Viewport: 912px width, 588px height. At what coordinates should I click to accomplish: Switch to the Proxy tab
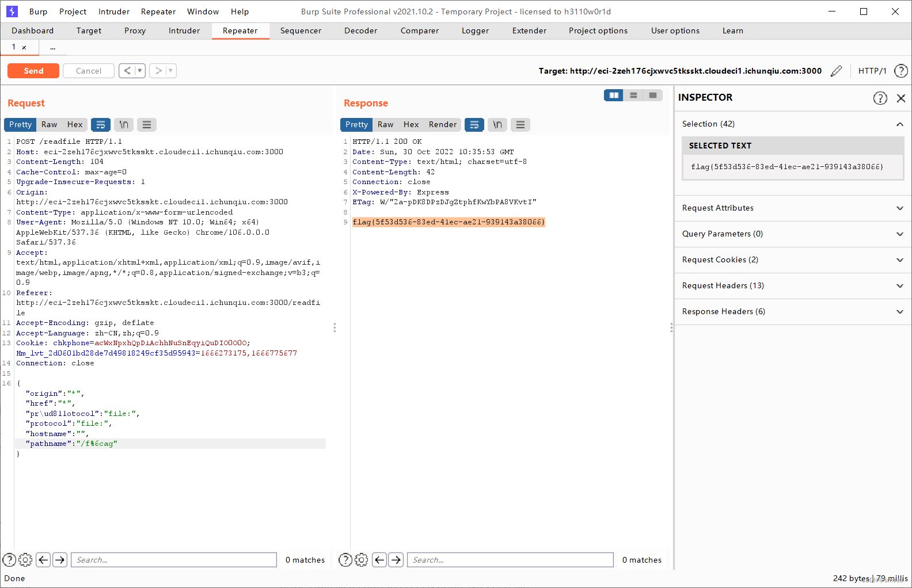(x=135, y=31)
